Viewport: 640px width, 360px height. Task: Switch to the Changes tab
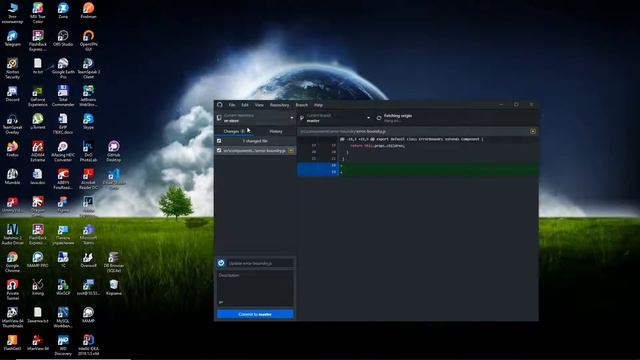pyautogui.click(x=234, y=131)
